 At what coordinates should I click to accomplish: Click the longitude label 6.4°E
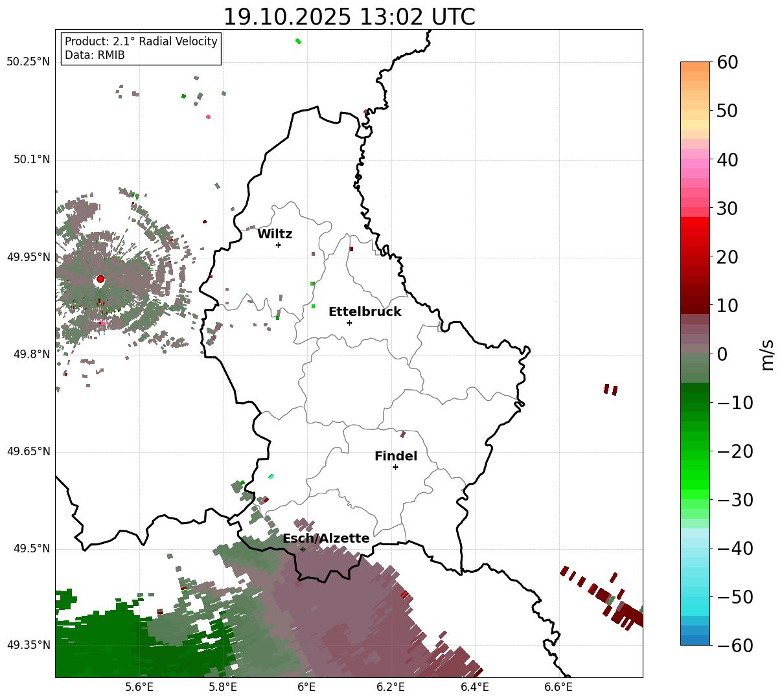coord(475,687)
